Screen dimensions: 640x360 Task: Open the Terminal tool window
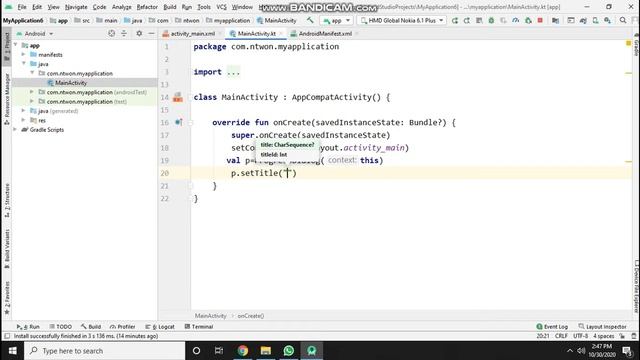click(199, 327)
